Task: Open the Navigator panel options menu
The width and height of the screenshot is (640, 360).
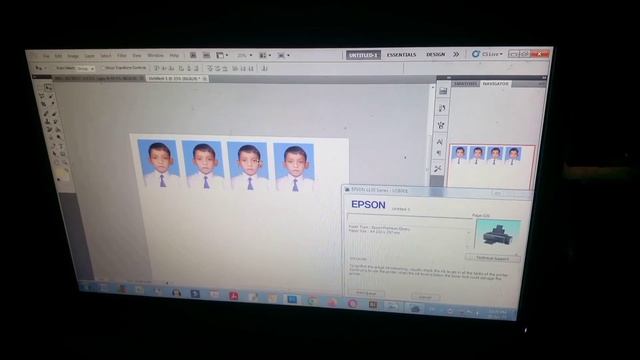Action: [541, 84]
